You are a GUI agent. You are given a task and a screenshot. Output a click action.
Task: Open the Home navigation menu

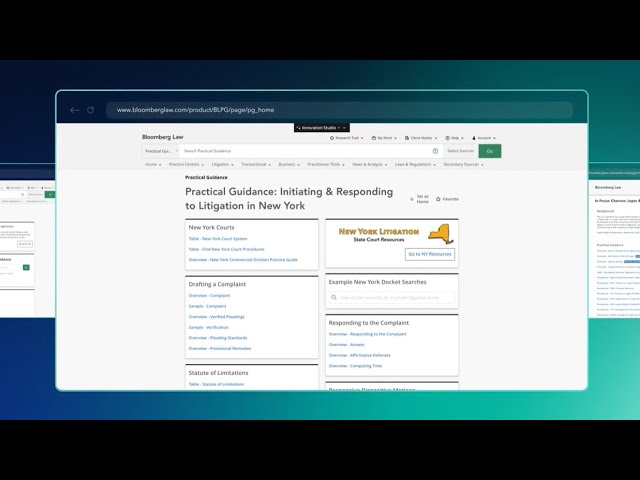[x=153, y=164]
